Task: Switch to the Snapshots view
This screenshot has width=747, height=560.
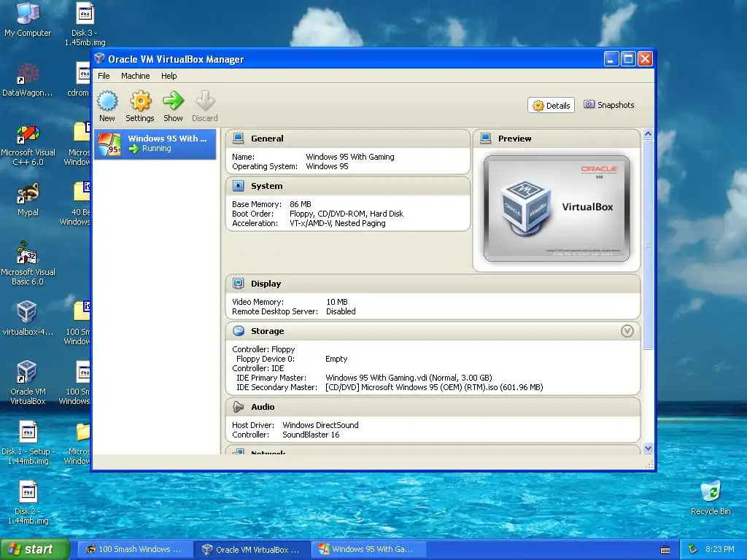Action: pyautogui.click(x=609, y=105)
